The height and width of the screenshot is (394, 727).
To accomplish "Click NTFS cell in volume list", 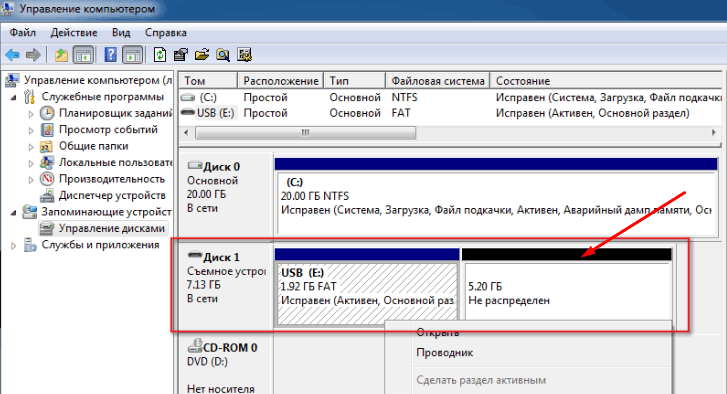I will (404, 97).
